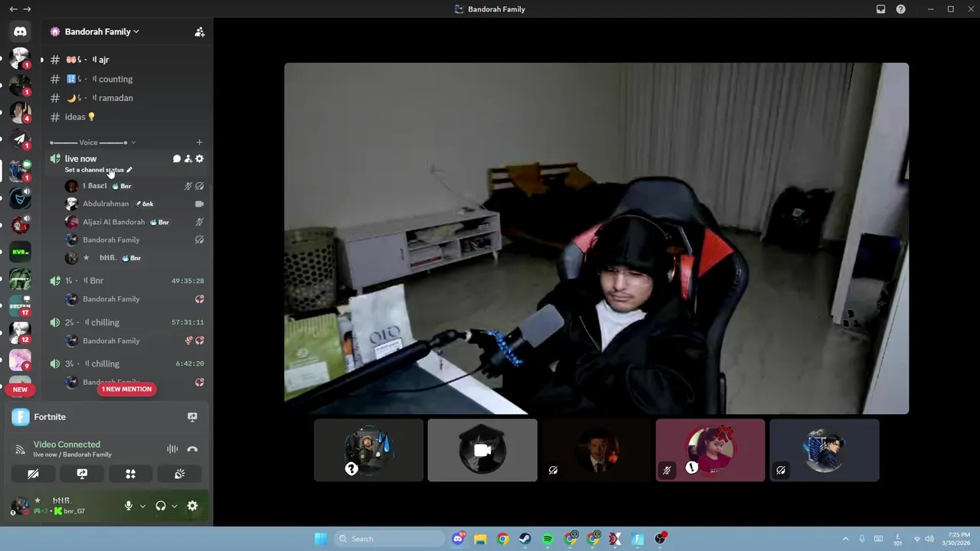Toggle camera off button
This screenshot has height=551, width=980.
(33, 474)
